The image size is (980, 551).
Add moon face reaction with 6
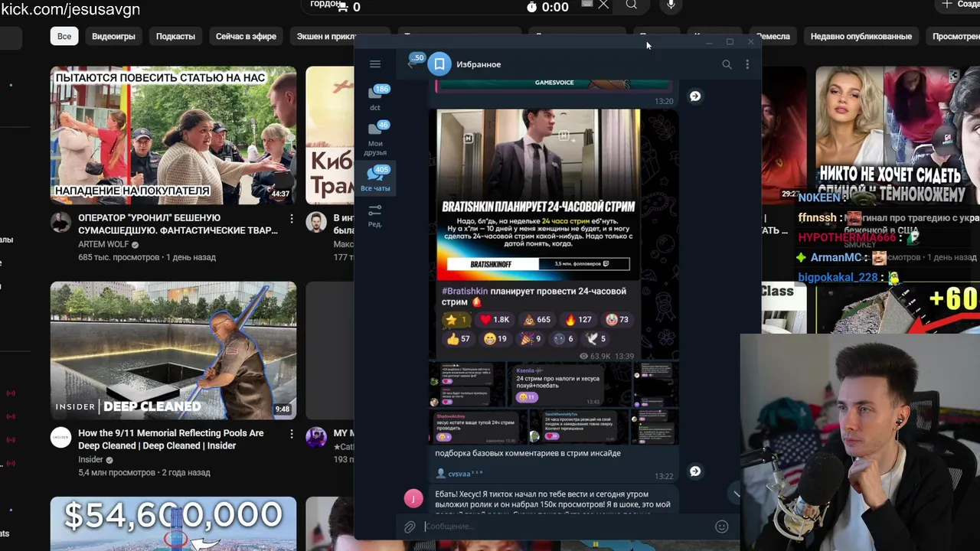(563, 339)
